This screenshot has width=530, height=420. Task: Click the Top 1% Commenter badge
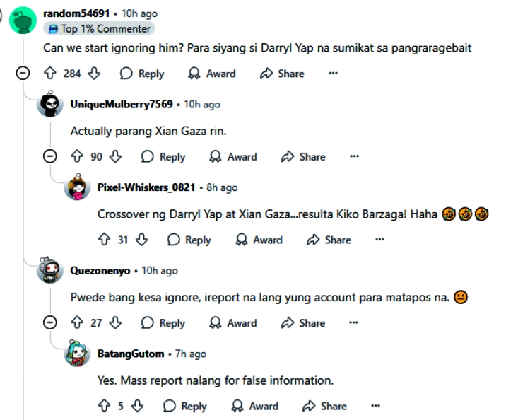click(x=99, y=28)
